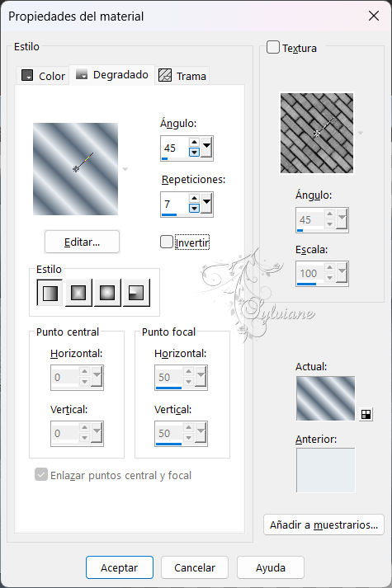
Task: Confirm with the Aceptar button
Action: [120, 567]
